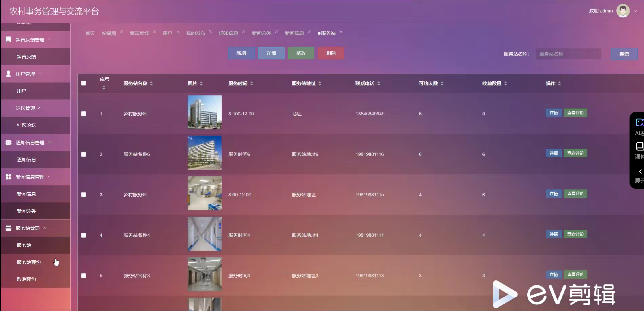Collapse the 新闻信息管理 menu group
Viewport: 644px width, 311px height.
coord(49,177)
